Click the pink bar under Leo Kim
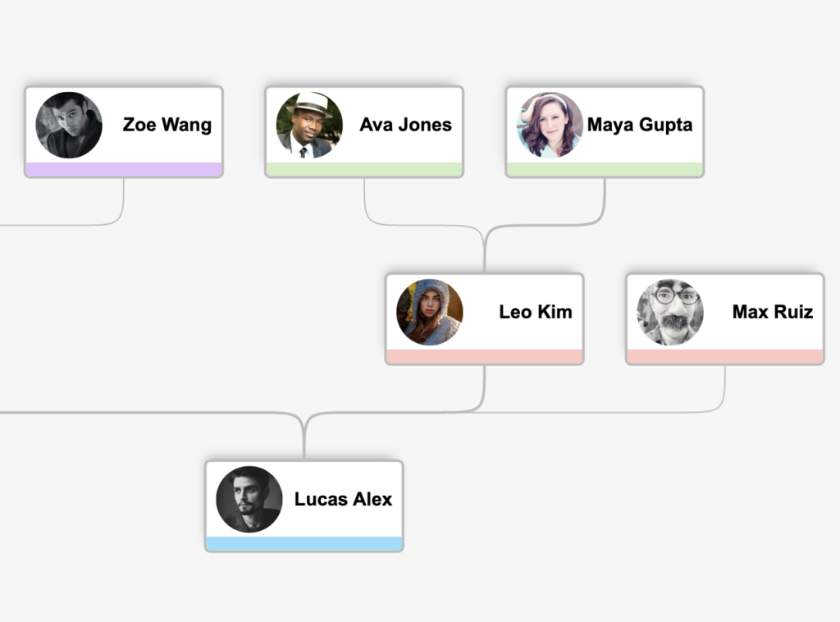Screen dimensions: 840x622 (484, 356)
